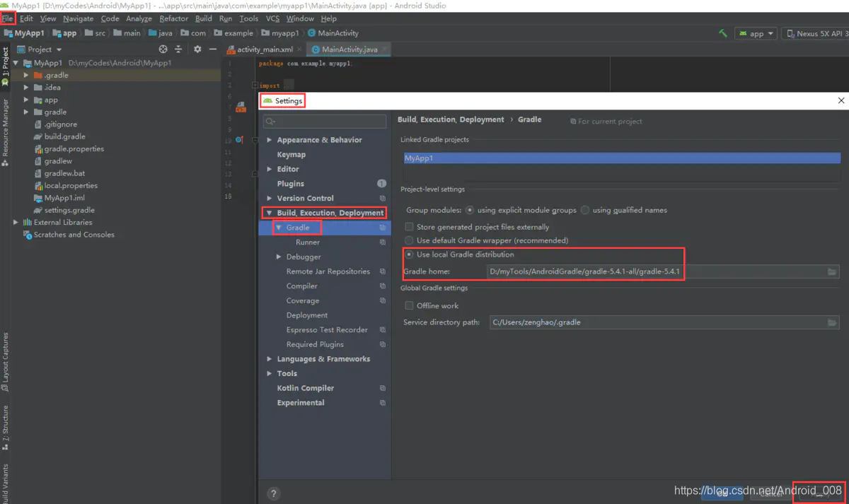Expand the Appearance & Behavior settings section
The image size is (849, 504).
[x=270, y=140]
